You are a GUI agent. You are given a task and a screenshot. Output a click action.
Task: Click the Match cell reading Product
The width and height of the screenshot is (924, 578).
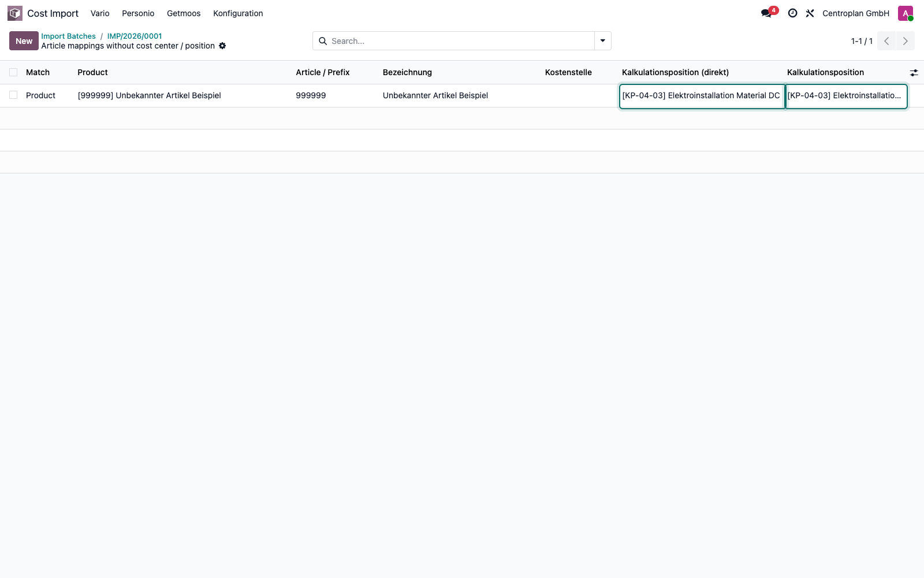tap(40, 95)
